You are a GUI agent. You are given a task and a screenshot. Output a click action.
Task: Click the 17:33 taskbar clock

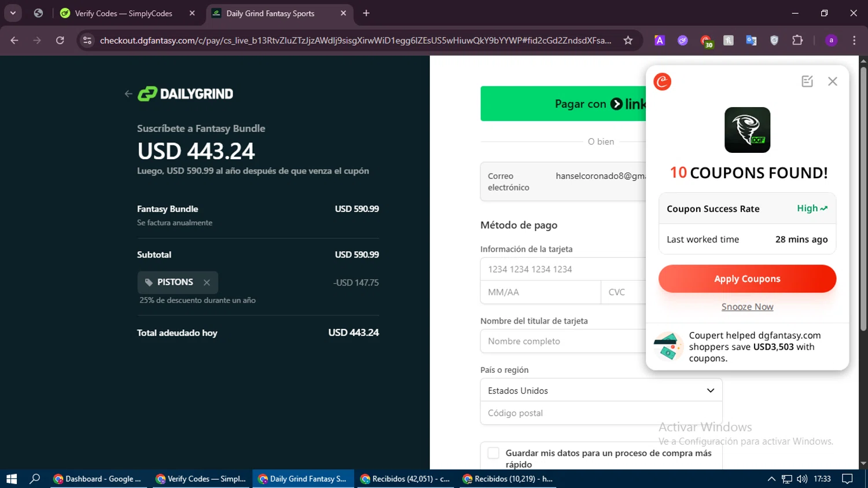(822, 479)
